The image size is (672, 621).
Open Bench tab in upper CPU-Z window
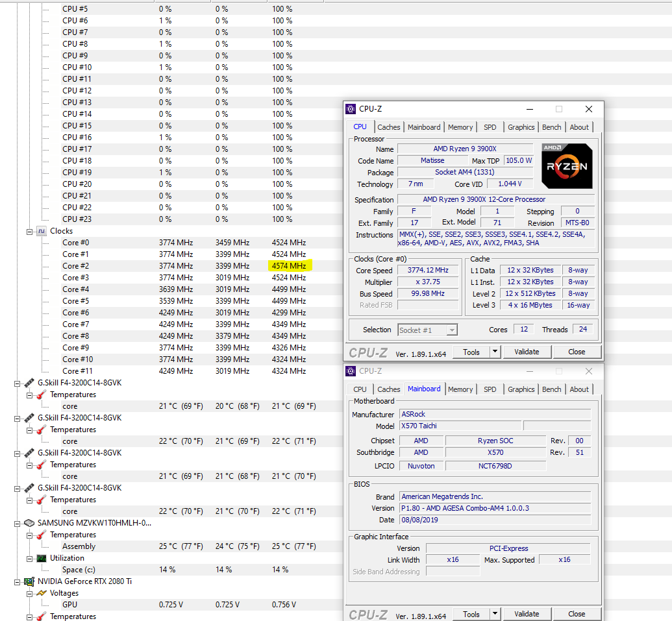[x=552, y=127]
